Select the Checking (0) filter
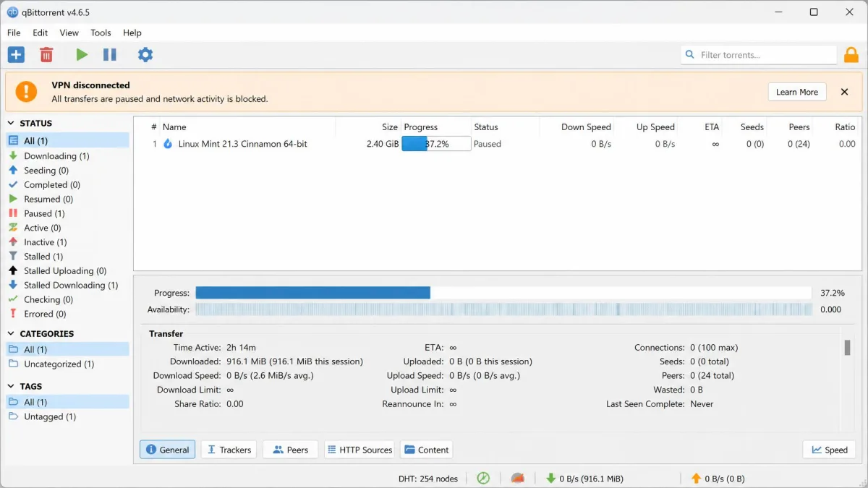This screenshot has width=868, height=488. coord(68,299)
